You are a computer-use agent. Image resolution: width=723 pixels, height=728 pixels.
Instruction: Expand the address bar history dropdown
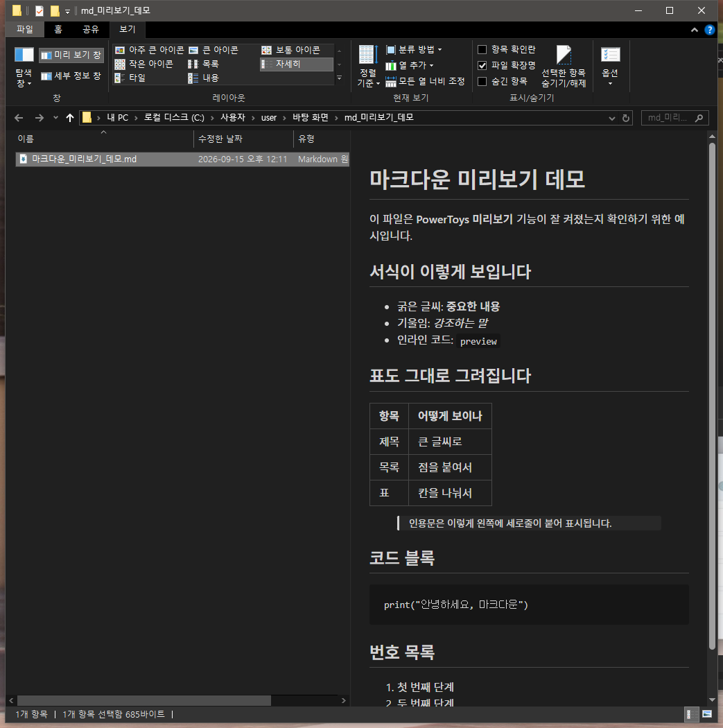611,119
